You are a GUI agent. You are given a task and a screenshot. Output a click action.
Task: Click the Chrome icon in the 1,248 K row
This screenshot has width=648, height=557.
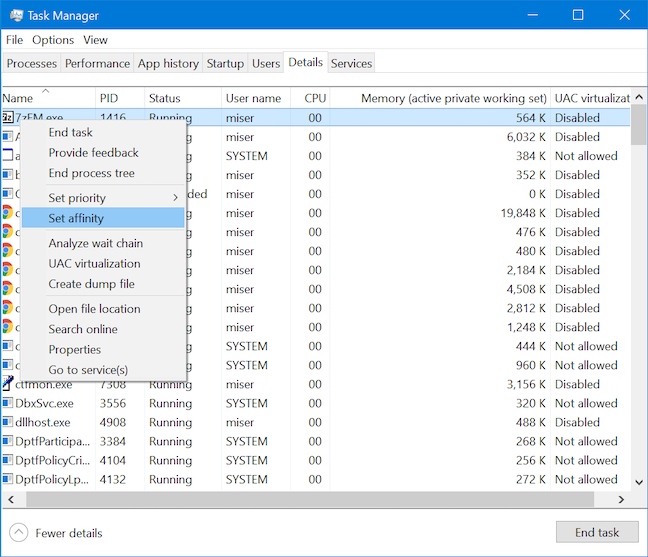(7, 327)
